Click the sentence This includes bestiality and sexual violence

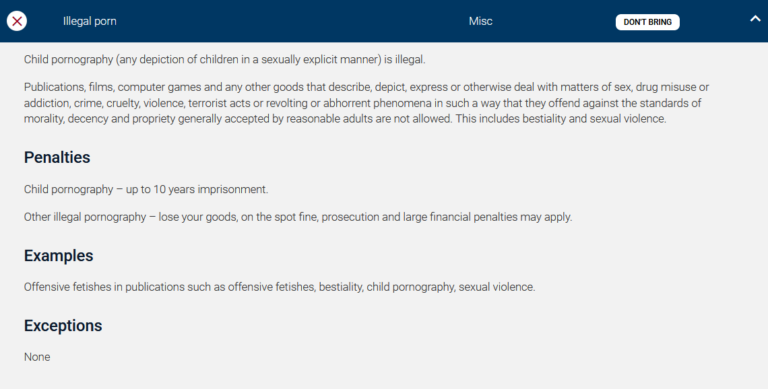pyautogui.click(x=561, y=119)
